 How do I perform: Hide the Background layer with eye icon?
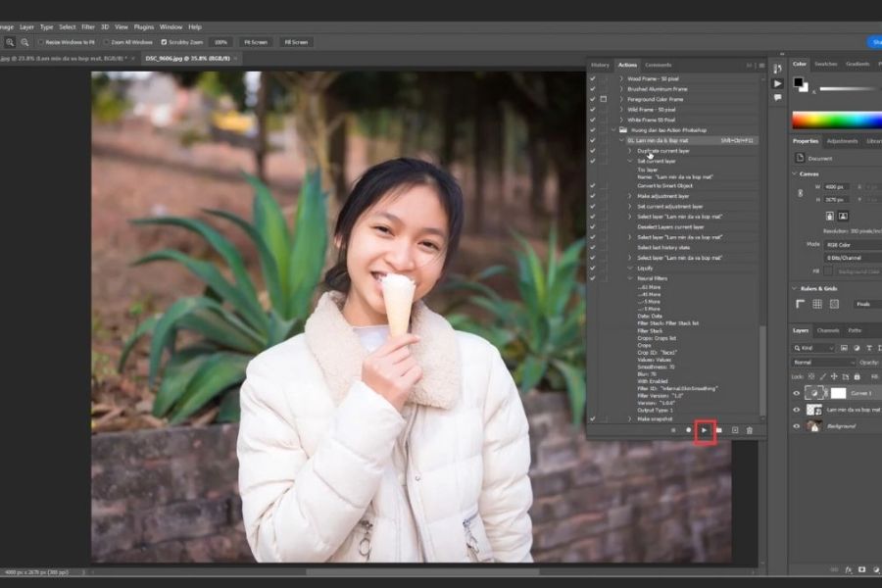[796, 426]
